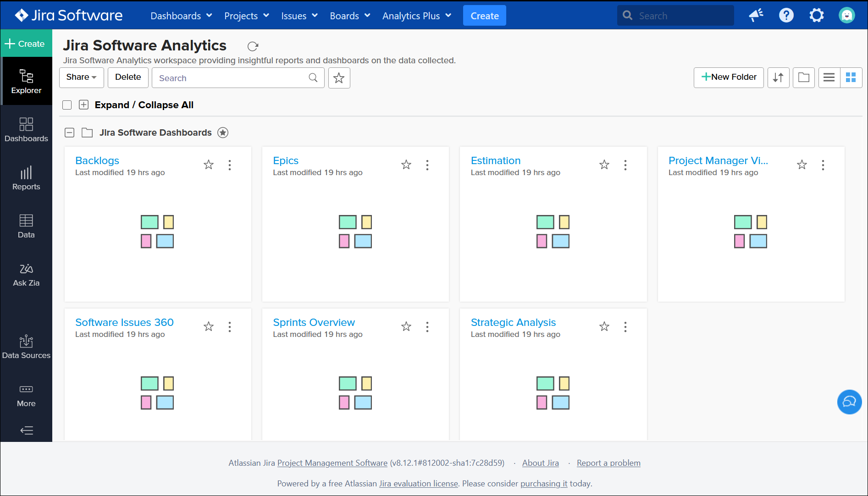Tick the select-all checkbox beside Expand
The width and height of the screenshot is (868, 496).
67,105
